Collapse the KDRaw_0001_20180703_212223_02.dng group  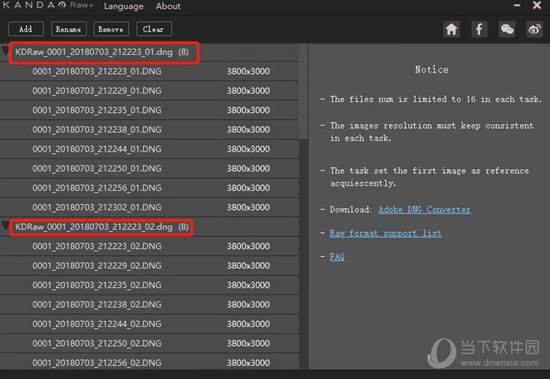pos(5,226)
